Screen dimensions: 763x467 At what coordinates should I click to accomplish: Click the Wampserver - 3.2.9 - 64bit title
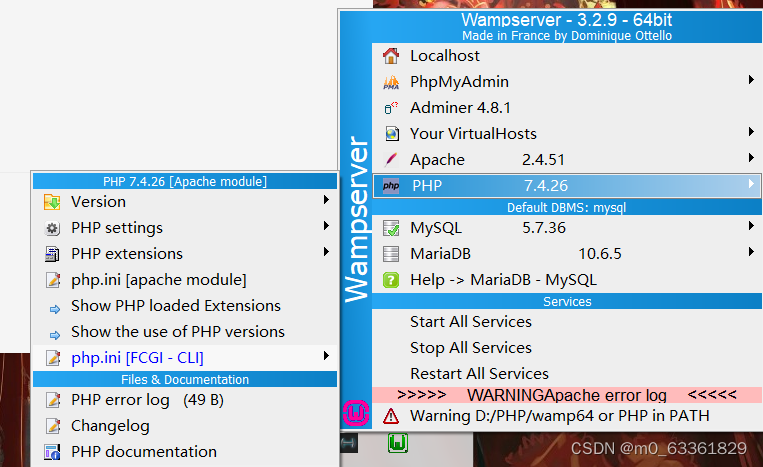567,20
